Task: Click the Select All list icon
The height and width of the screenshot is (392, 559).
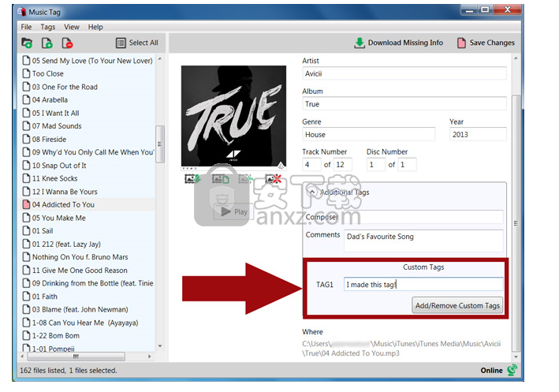Action: click(121, 43)
